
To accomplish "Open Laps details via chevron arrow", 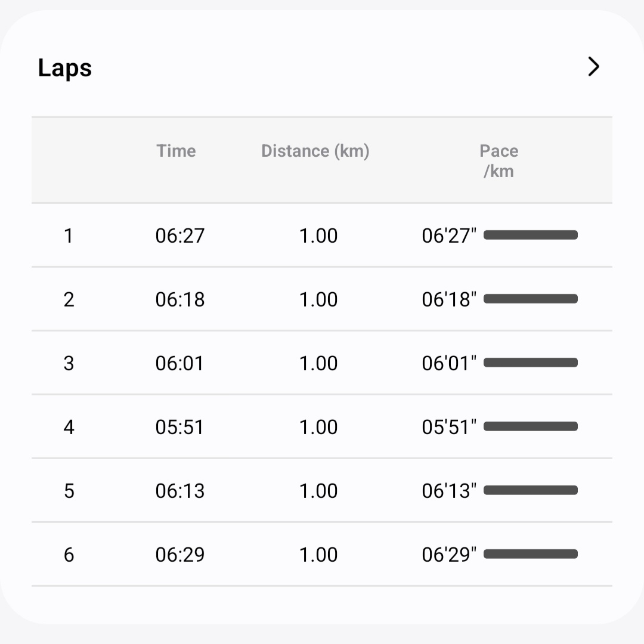I will tap(593, 67).
